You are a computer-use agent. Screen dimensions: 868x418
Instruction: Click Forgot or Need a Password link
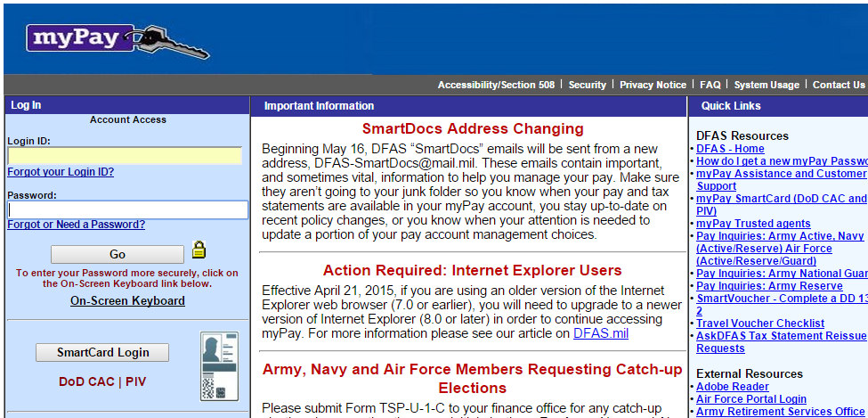77,225
